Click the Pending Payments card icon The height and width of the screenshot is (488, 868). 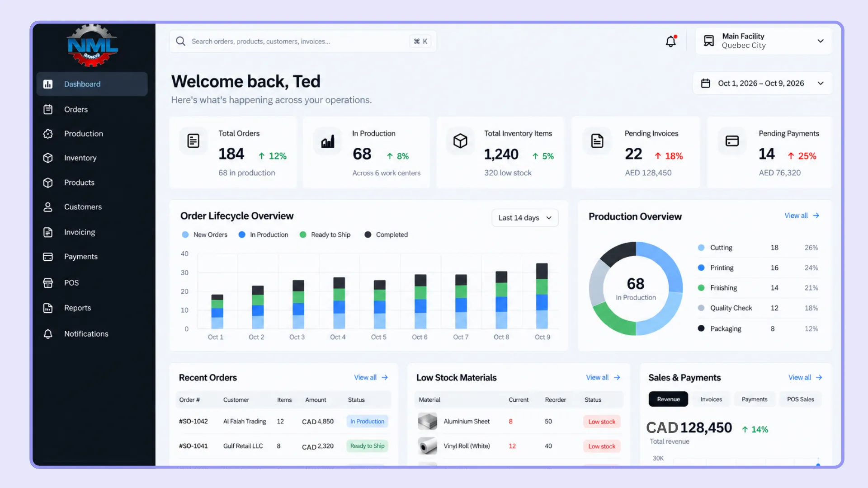(x=732, y=141)
